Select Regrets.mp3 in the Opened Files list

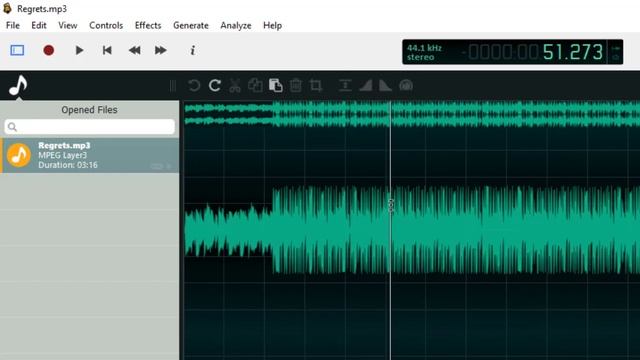pos(90,156)
